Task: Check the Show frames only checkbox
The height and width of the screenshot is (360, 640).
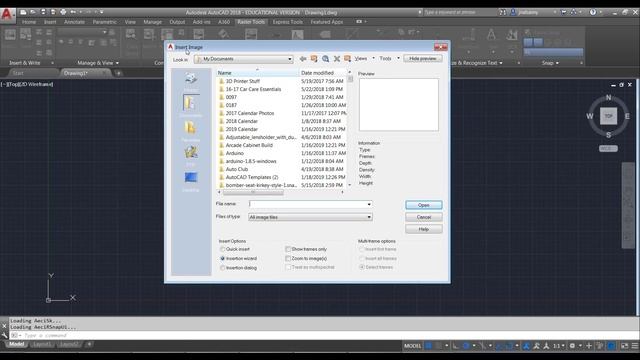Action: pyautogui.click(x=288, y=249)
